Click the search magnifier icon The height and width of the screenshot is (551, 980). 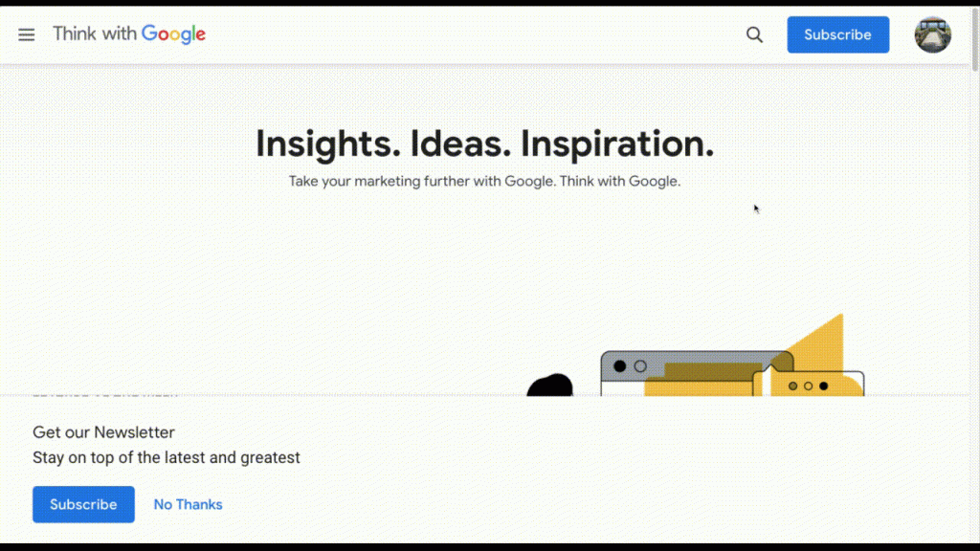(754, 34)
